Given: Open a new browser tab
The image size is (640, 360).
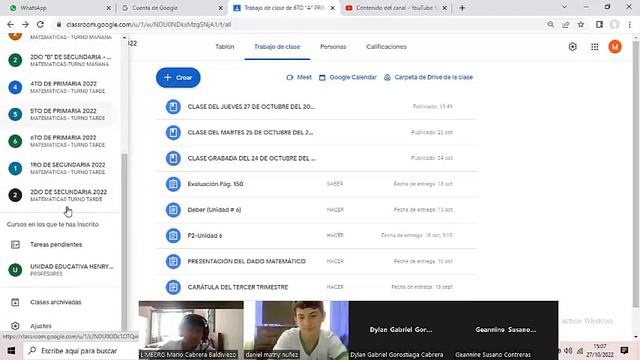Looking at the screenshot, I should coord(462,8).
